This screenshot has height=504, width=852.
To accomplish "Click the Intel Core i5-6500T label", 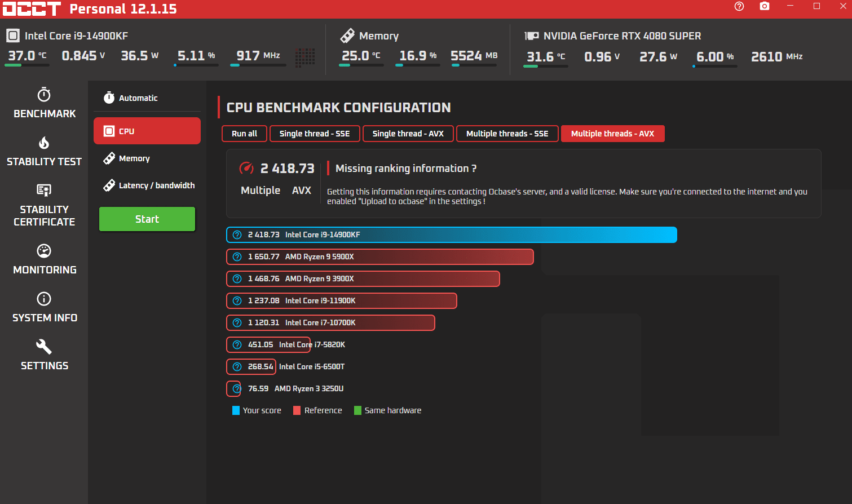I will (x=312, y=367).
